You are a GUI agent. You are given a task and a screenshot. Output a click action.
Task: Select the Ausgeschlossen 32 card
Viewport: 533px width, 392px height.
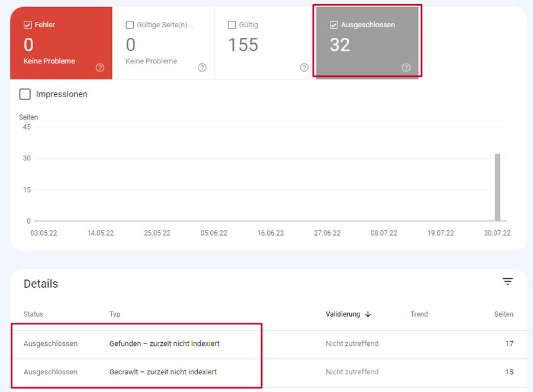pos(367,43)
